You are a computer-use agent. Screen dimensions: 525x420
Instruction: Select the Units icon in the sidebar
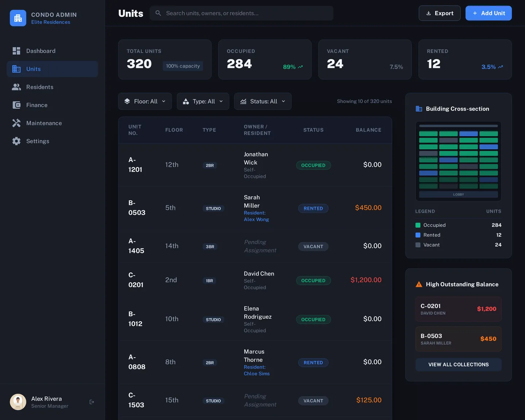point(16,69)
